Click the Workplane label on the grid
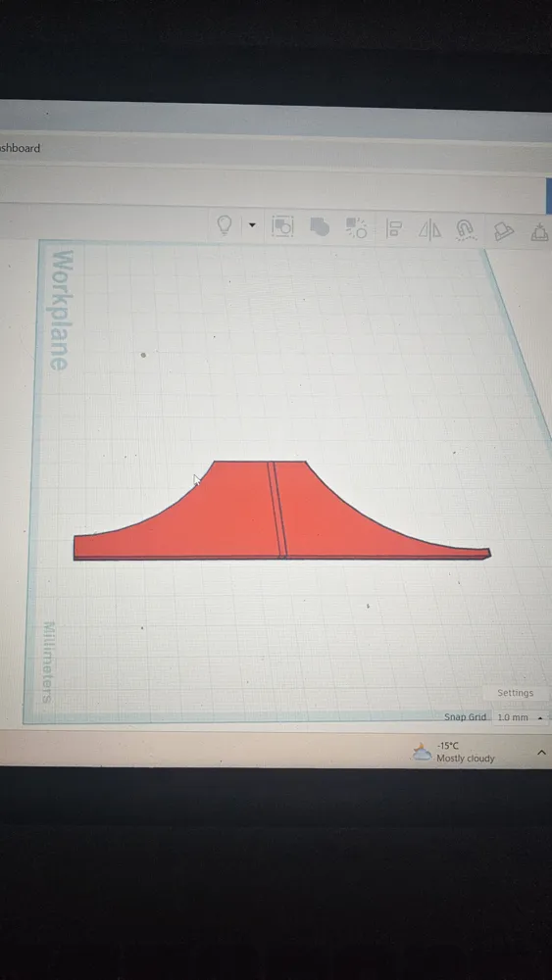The height and width of the screenshot is (980, 552). (x=61, y=310)
